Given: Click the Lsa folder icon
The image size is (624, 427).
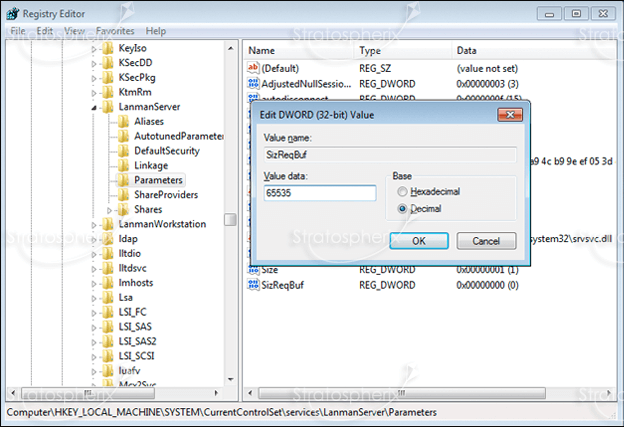Looking at the screenshot, I should pyautogui.click(x=107, y=298).
